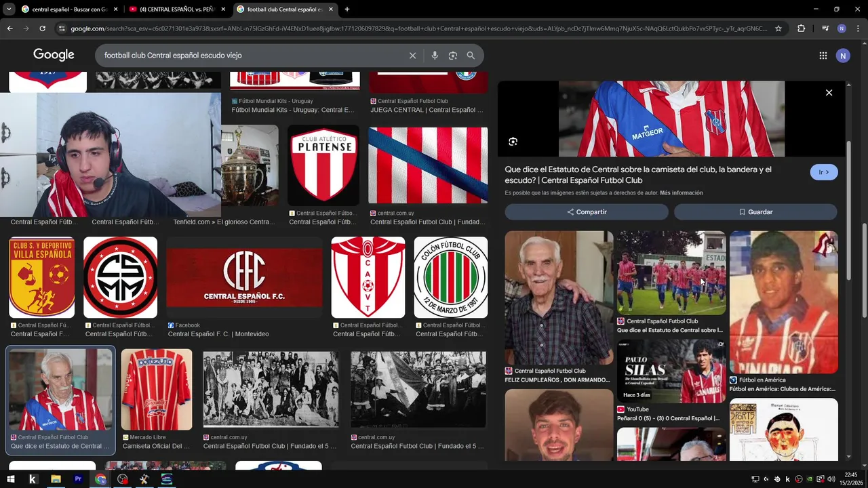Close the 'central español - Buscar' tab
The image size is (868, 488).
(116, 9)
